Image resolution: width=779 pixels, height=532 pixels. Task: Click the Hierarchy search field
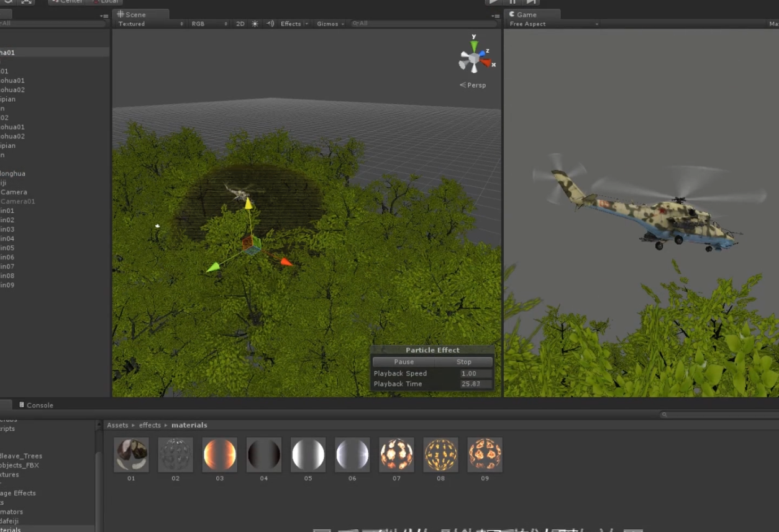point(52,24)
